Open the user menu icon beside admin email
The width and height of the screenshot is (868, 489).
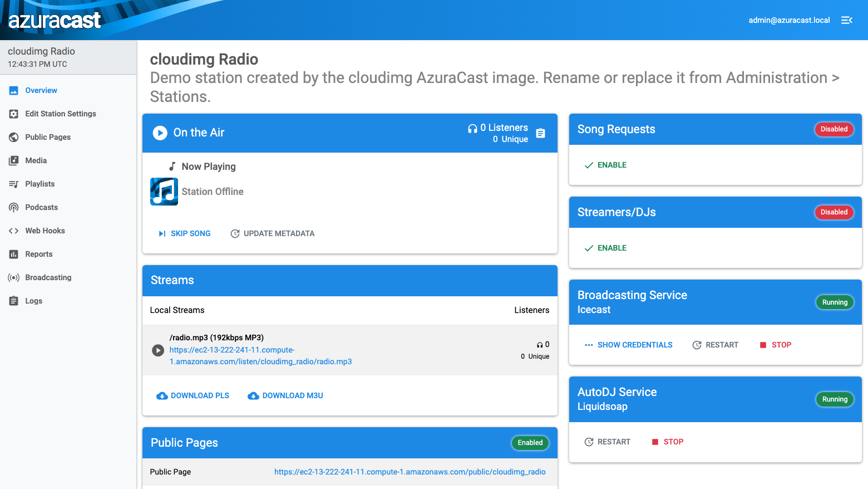pyautogui.click(x=847, y=20)
